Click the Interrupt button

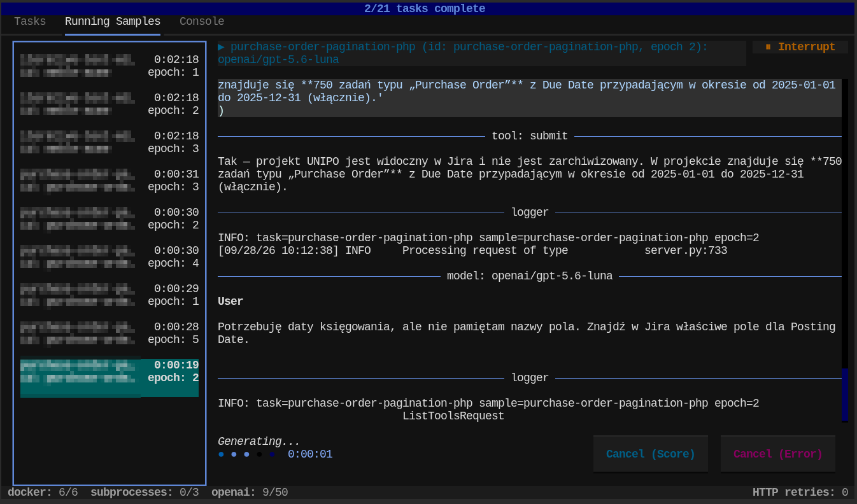click(800, 47)
